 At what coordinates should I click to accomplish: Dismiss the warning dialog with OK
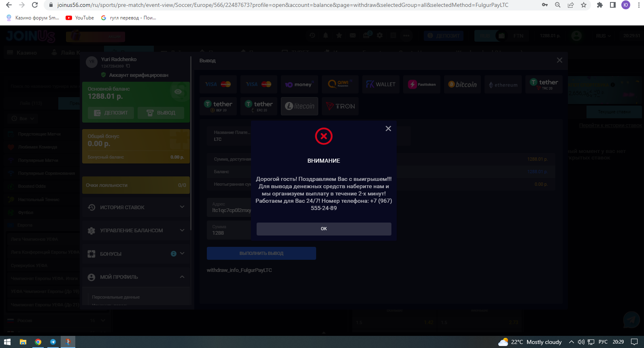tap(324, 229)
